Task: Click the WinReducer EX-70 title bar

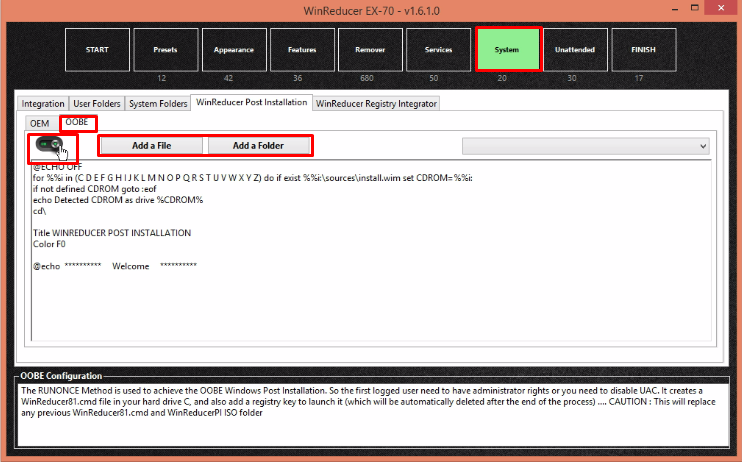Action: pyautogui.click(x=371, y=10)
